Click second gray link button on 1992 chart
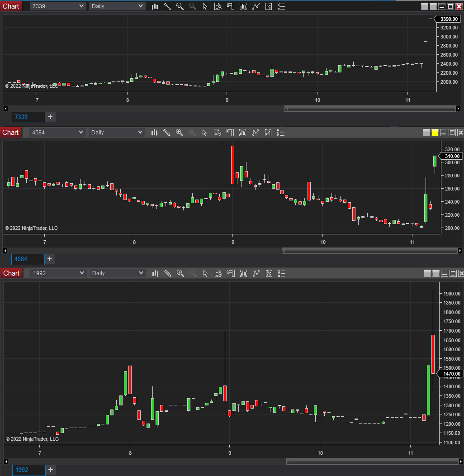The image size is (464, 476). tap(436, 273)
